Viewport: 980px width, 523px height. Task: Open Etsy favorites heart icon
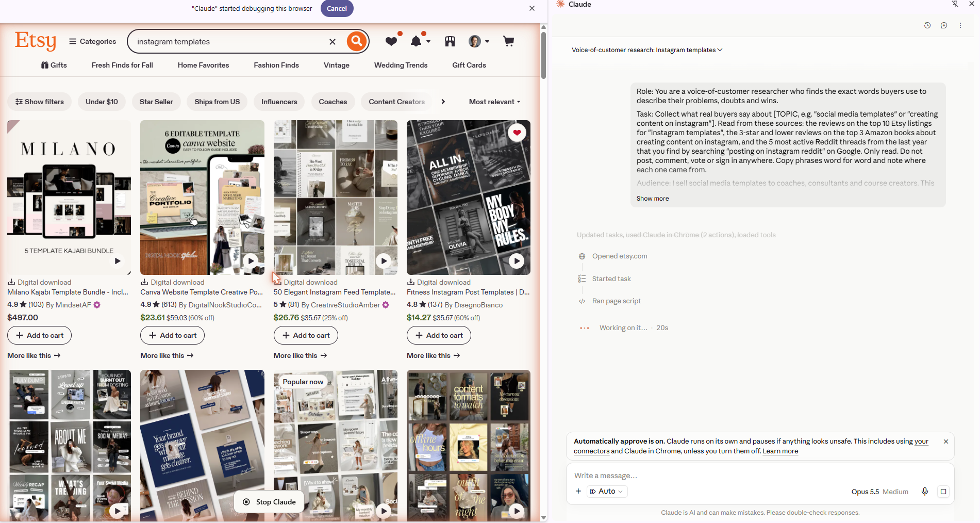coord(392,41)
